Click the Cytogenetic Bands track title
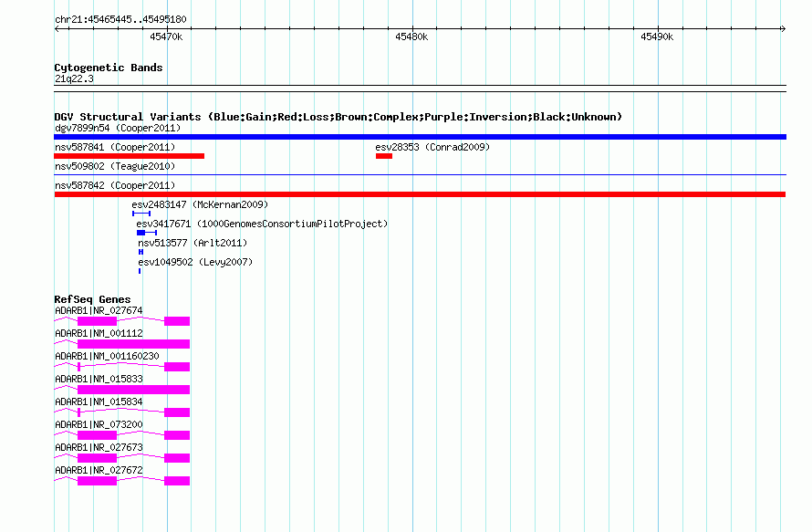This screenshot has width=812, height=532. click(x=109, y=68)
